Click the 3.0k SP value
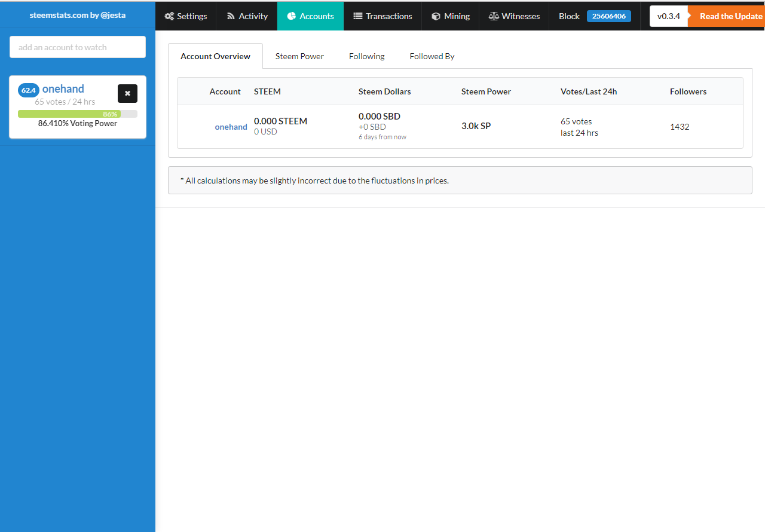765x532 pixels. click(x=476, y=126)
